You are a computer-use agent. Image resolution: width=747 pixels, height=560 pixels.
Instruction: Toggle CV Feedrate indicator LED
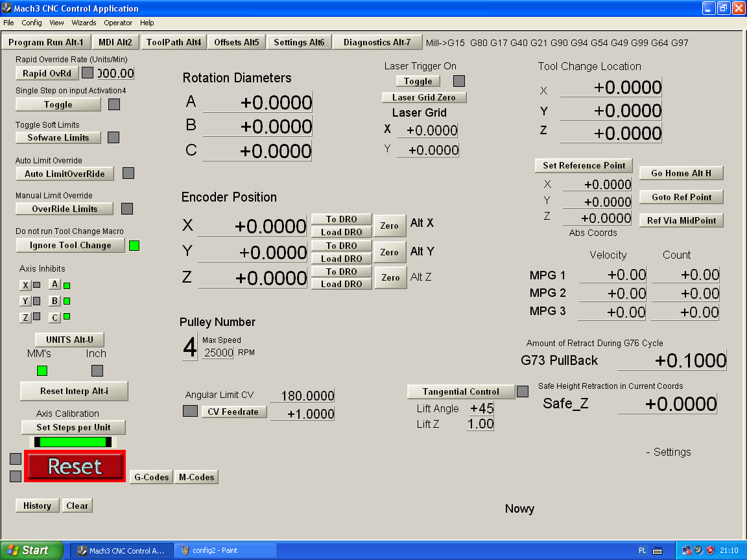pos(190,410)
